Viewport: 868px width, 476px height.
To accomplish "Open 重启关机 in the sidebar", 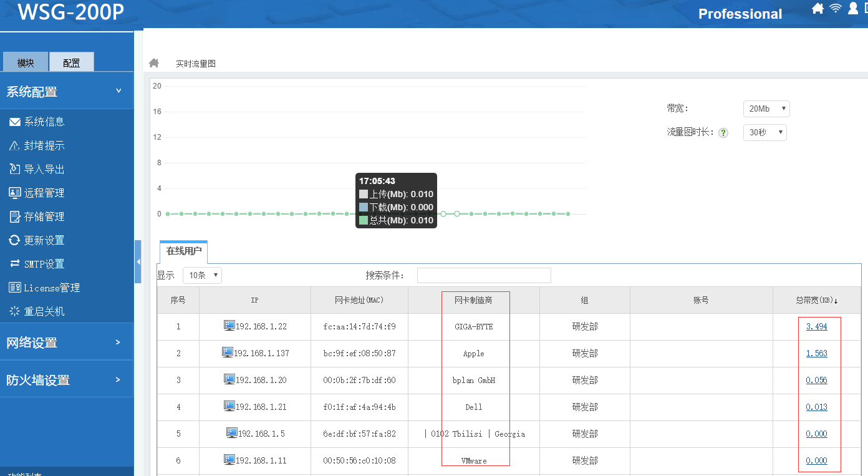I will 44,311.
